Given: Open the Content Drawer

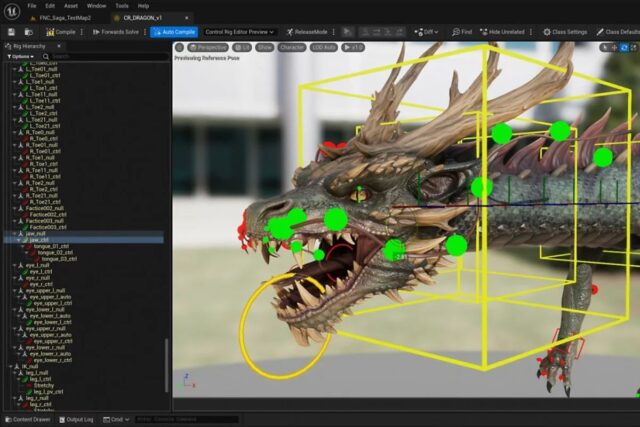Looking at the screenshot, I should pos(29,419).
